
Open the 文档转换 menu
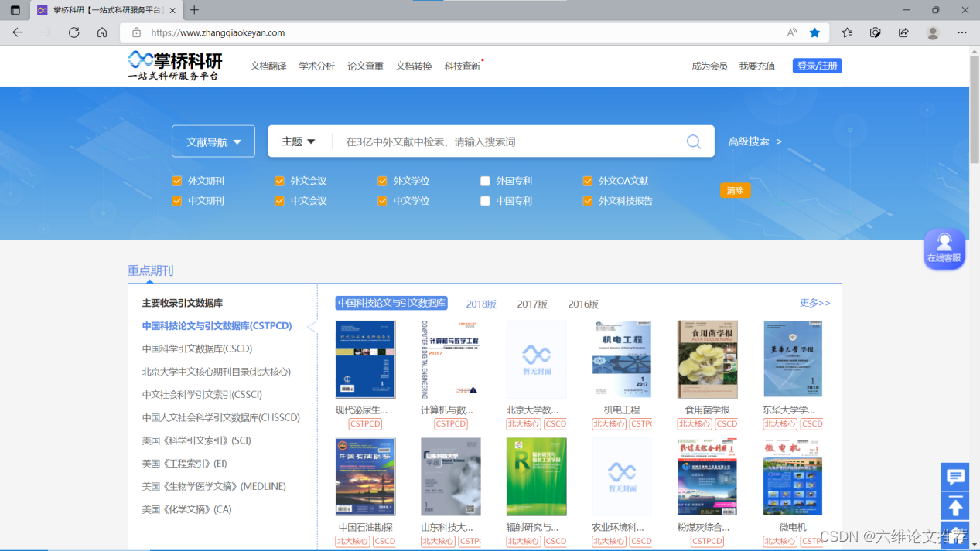pos(414,66)
